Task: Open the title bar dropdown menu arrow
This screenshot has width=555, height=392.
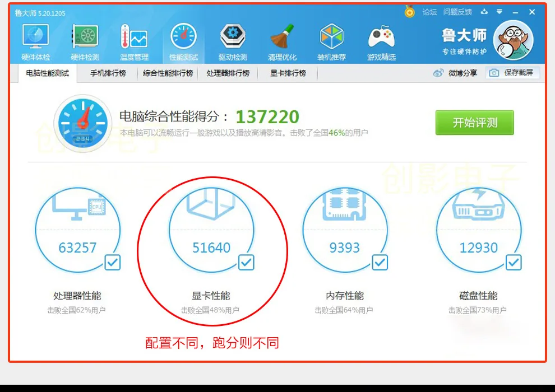Action: coord(499,12)
